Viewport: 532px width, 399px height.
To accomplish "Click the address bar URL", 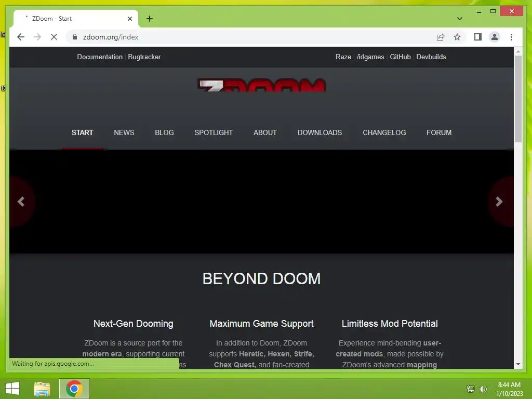I will click(111, 37).
